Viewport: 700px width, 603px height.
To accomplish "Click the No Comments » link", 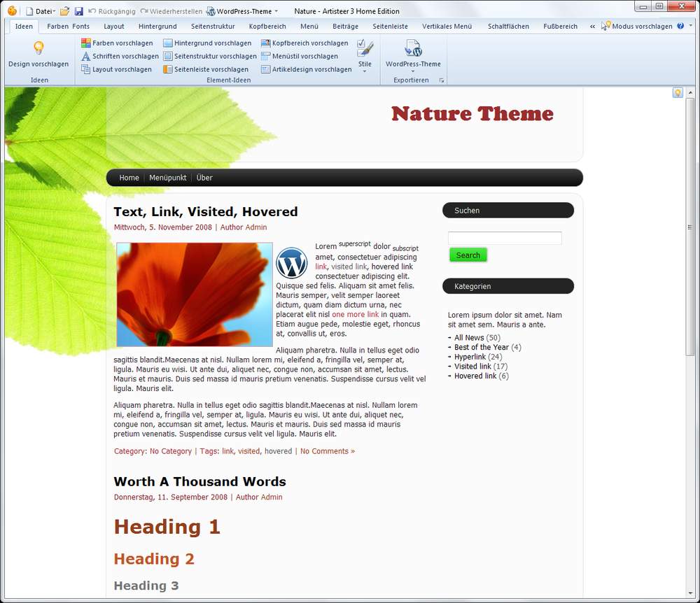I will pyautogui.click(x=328, y=451).
